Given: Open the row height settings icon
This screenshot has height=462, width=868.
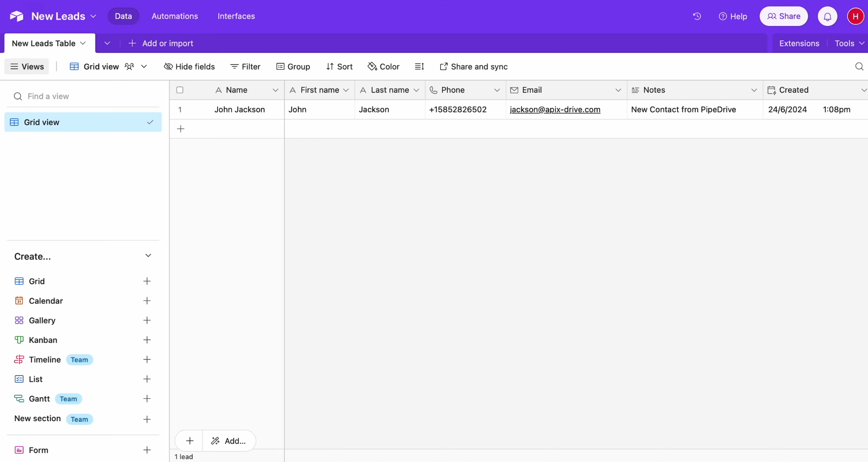Looking at the screenshot, I should [419, 67].
